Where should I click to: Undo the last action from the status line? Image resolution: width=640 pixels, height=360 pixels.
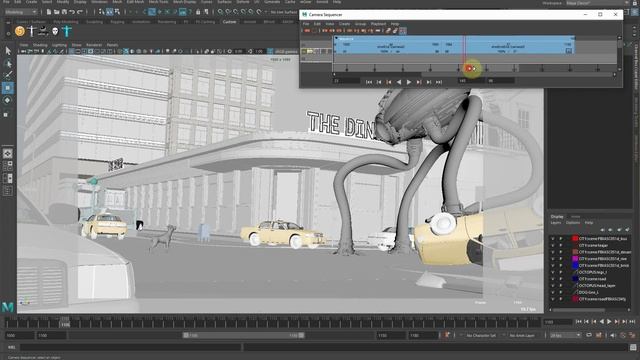click(72, 12)
